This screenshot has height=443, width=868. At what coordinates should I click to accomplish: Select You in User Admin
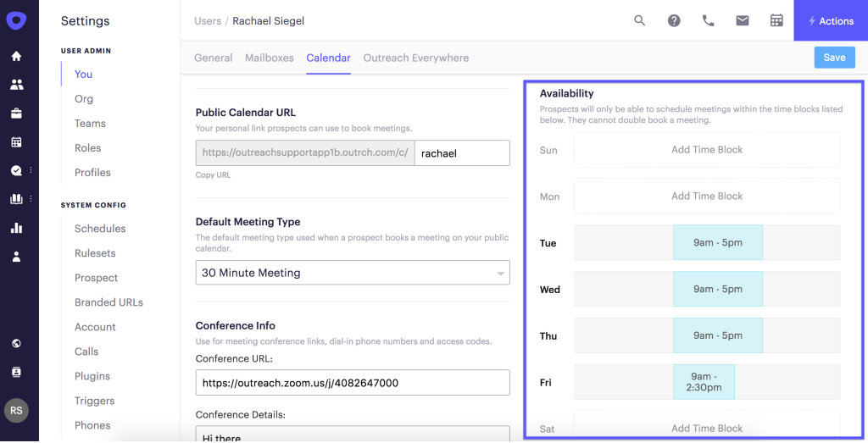[84, 74]
